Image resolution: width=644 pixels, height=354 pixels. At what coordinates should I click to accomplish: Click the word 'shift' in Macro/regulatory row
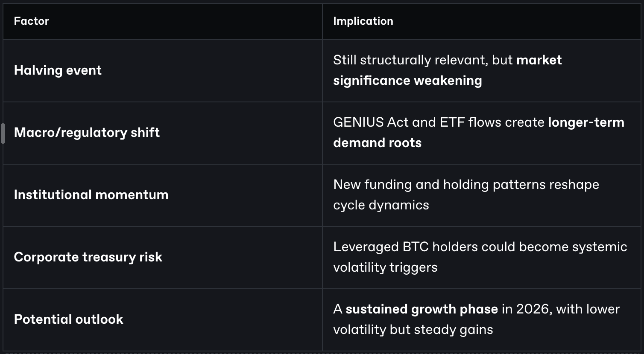145,133
